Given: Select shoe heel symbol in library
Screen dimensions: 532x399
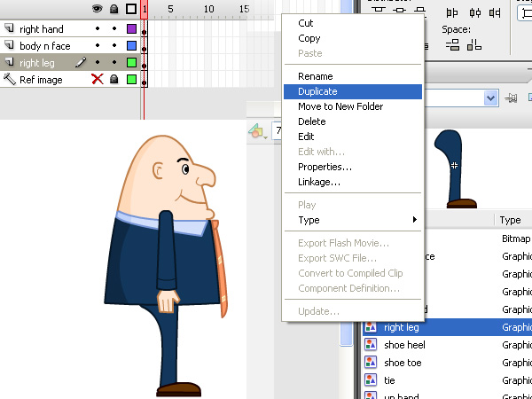Looking at the screenshot, I should click(x=404, y=345).
